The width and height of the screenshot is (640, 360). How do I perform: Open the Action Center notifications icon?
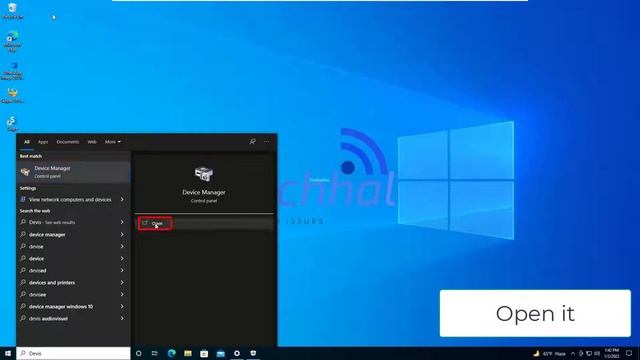(x=629, y=353)
